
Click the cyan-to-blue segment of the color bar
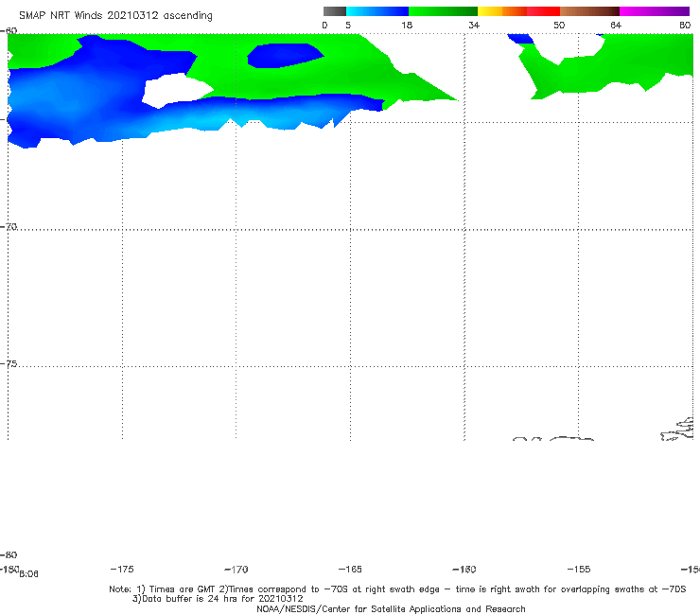click(377, 11)
